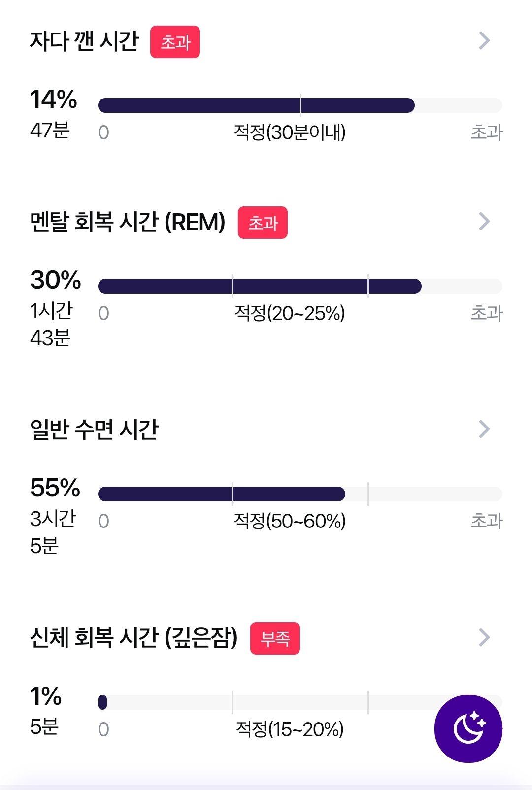Screen dimensions: 532x790
Task: Tap the 적정(50~60%) range label
Action: coord(290,521)
